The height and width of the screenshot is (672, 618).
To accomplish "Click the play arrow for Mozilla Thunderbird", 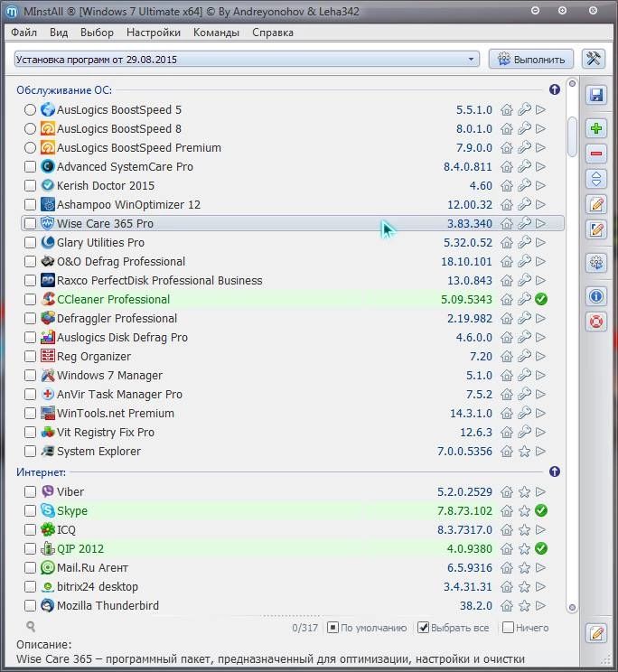I will (541, 605).
